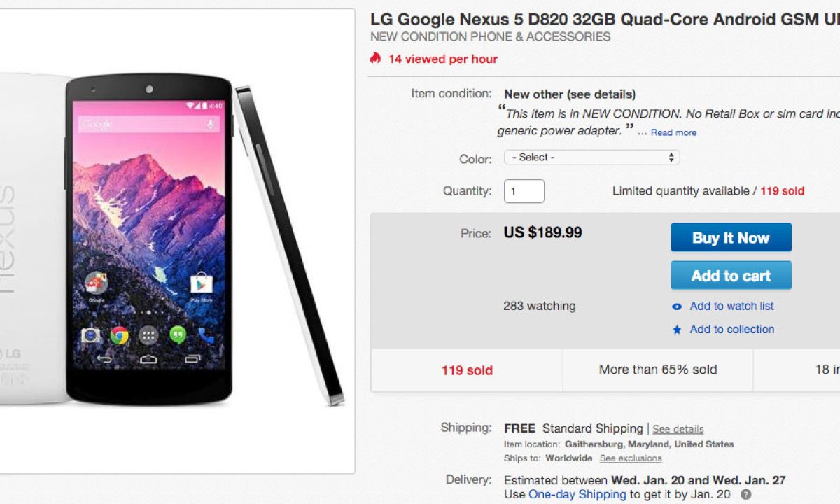
Task: Click the Hangouts icon in the phone dock
Action: [178, 336]
